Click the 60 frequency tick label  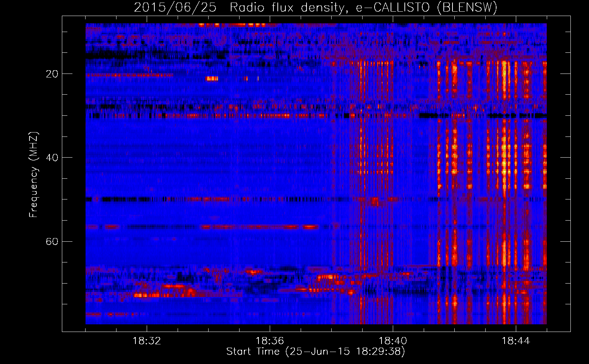(x=52, y=241)
